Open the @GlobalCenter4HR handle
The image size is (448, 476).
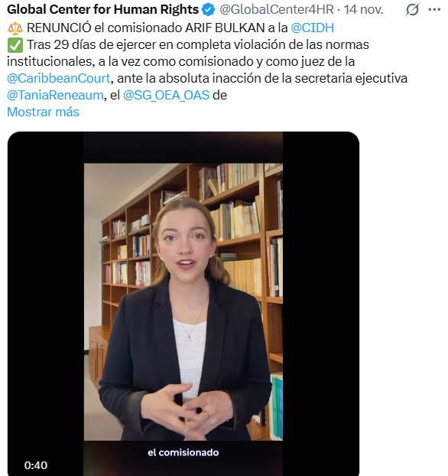pos(277,10)
